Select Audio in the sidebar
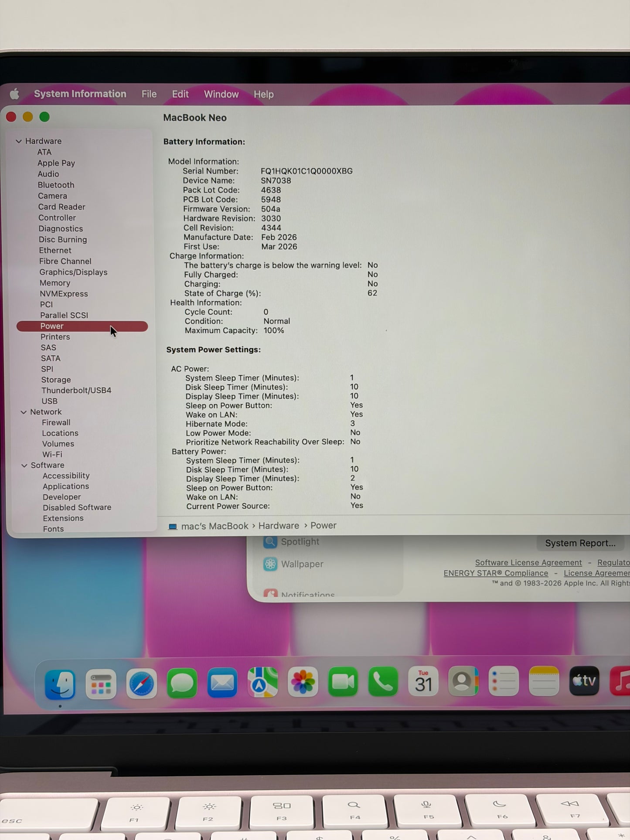This screenshot has height=840, width=630. pyautogui.click(x=48, y=174)
